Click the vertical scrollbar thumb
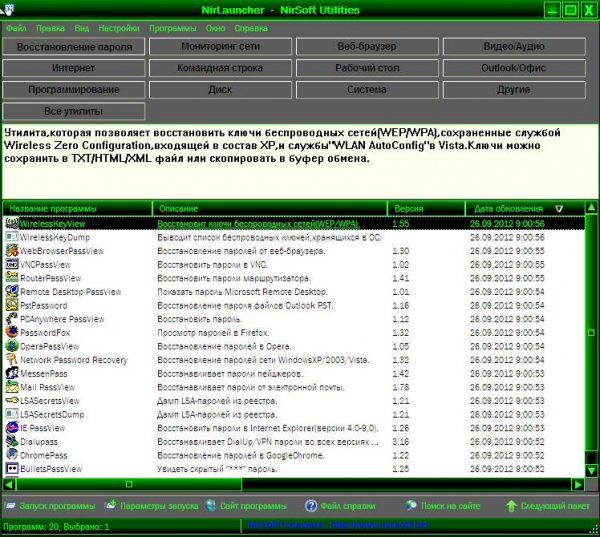Viewport: 600px width, 537px height. click(x=592, y=332)
